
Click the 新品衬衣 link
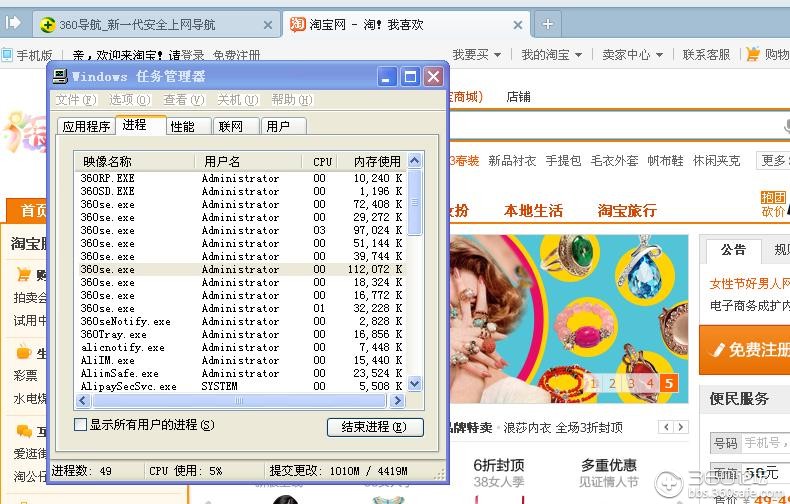512,161
